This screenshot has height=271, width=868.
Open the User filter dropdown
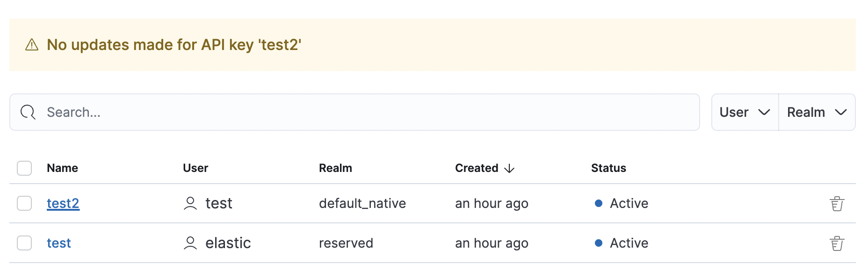coord(745,112)
